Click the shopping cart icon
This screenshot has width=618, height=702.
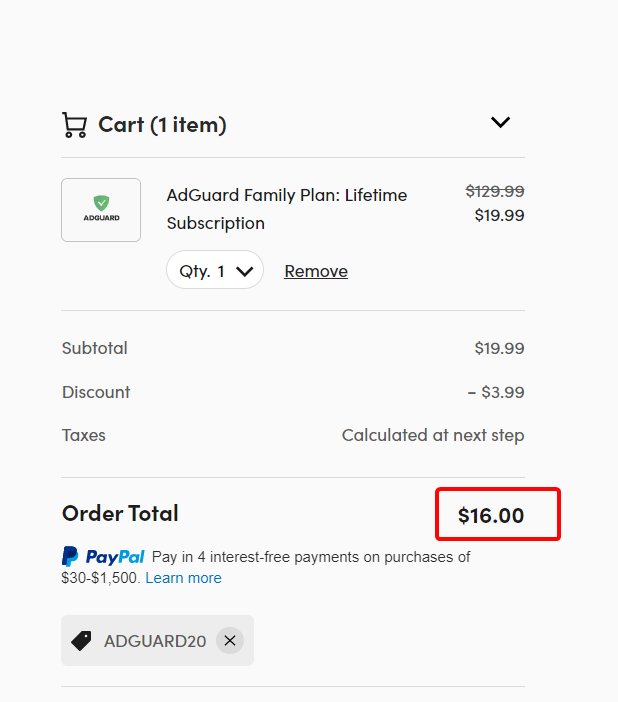[x=74, y=125]
